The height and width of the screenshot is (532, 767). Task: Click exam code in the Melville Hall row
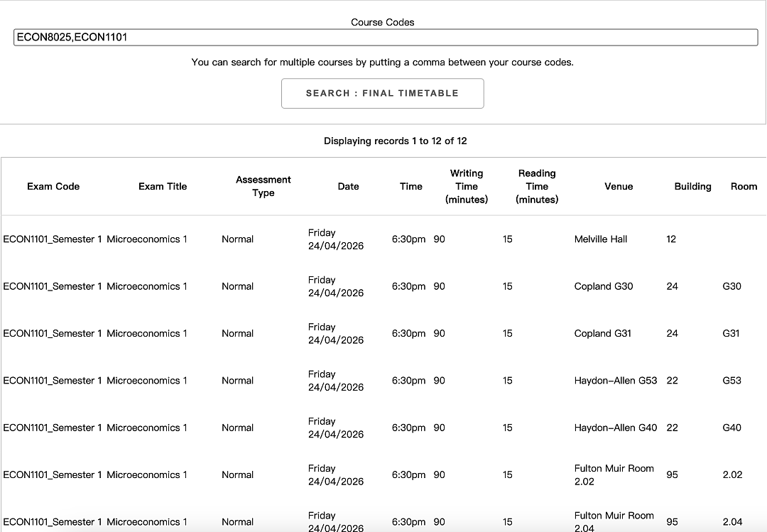pyautogui.click(x=53, y=239)
